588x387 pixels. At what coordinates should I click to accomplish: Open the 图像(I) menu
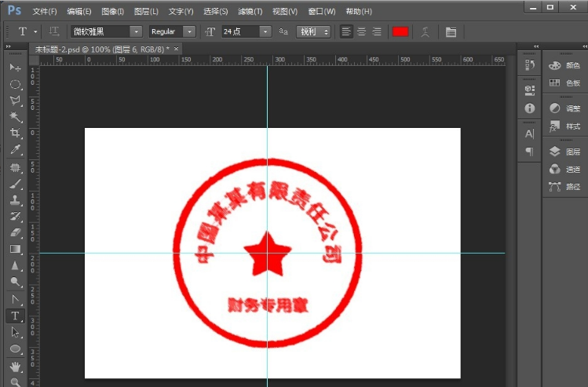(x=112, y=11)
